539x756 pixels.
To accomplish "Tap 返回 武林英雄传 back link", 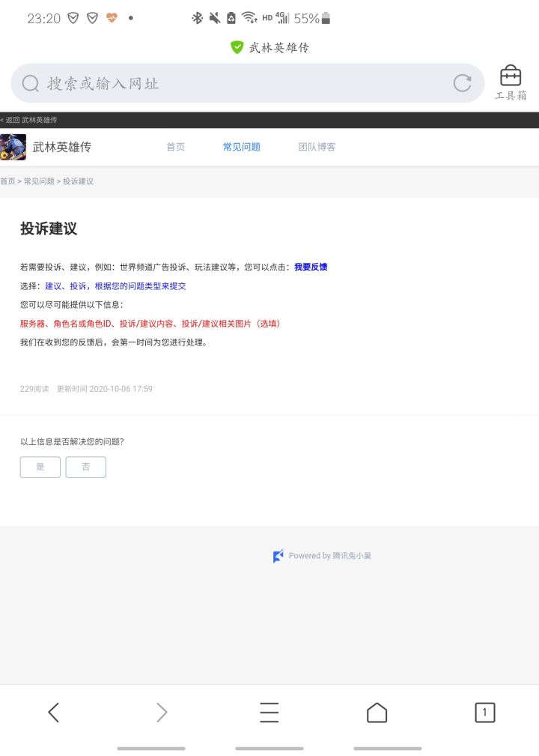I will (x=28, y=120).
